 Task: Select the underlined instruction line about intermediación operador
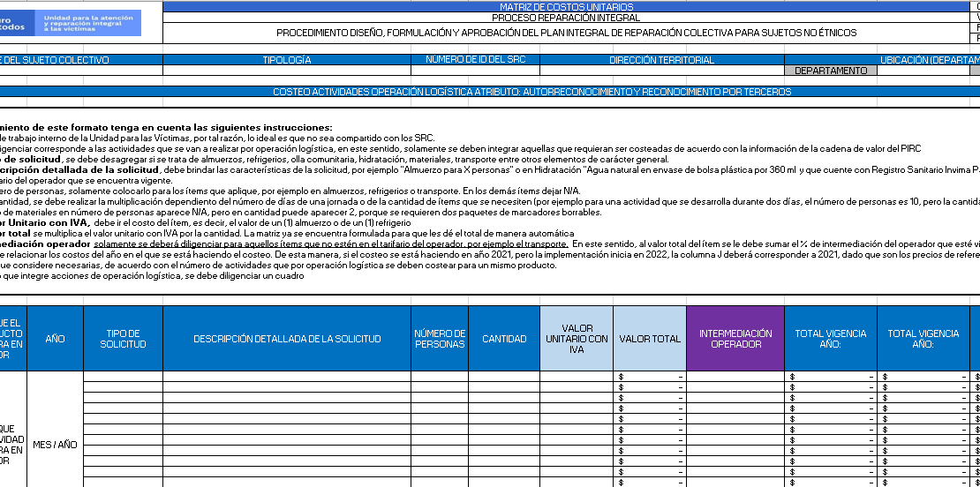click(x=490, y=244)
